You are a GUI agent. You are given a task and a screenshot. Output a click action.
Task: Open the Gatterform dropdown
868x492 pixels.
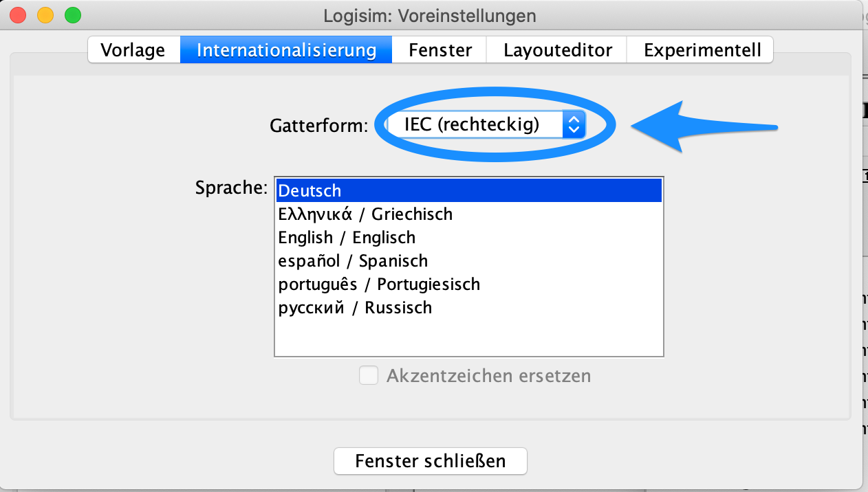[x=486, y=124]
